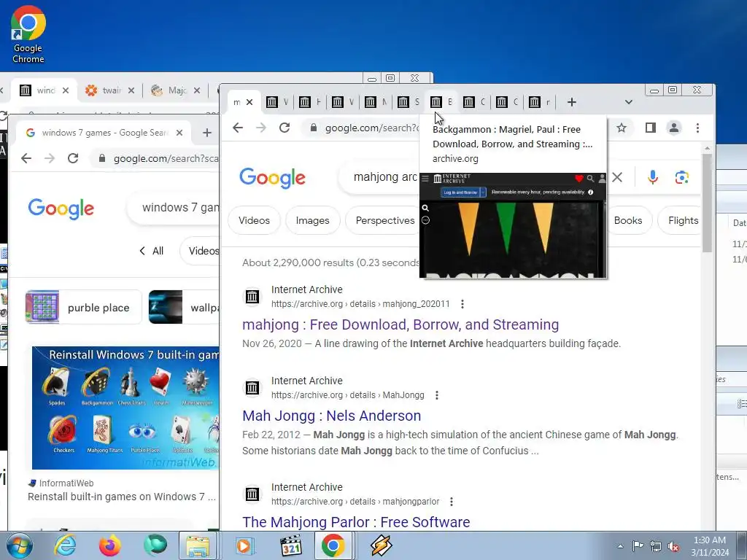Screen dimensions: 747x560
Task: Open Google Chrome desktop shortcut
Action: [x=28, y=35]
